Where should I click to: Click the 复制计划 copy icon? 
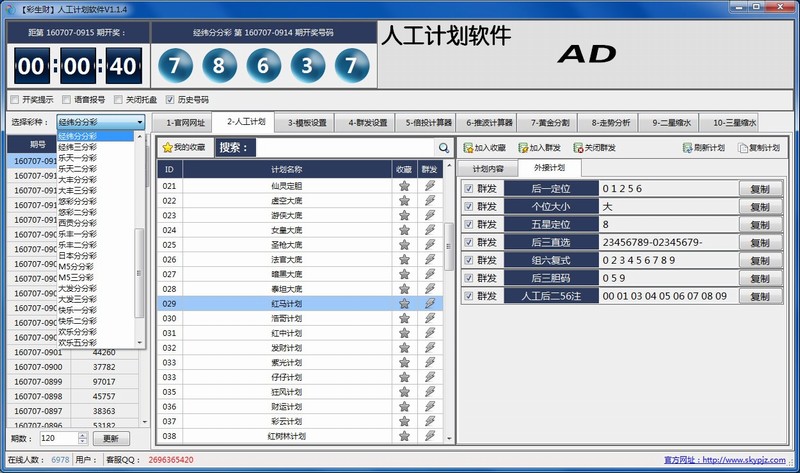[743, 148]
